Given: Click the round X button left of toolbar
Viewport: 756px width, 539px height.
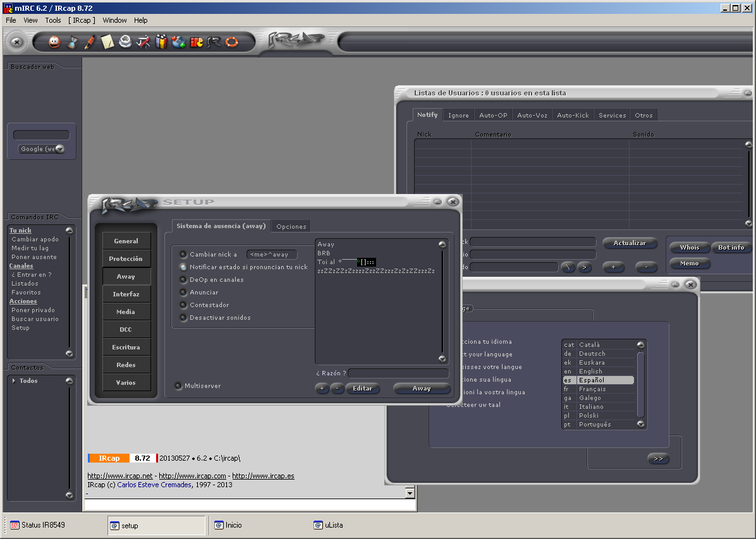Looking at the screenshot, I should pyautogui.click(x=17, y=42).
